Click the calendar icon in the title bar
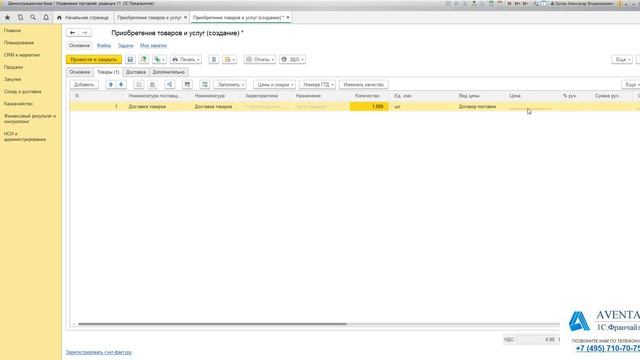The image size is (640, 360). (500, 4)
